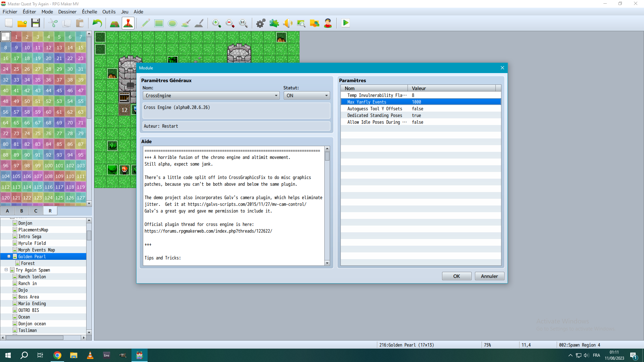The width and height of the screenshot is (644, 362).
Task: Open Windows Start menu
Action: click(x=8, y=355)
